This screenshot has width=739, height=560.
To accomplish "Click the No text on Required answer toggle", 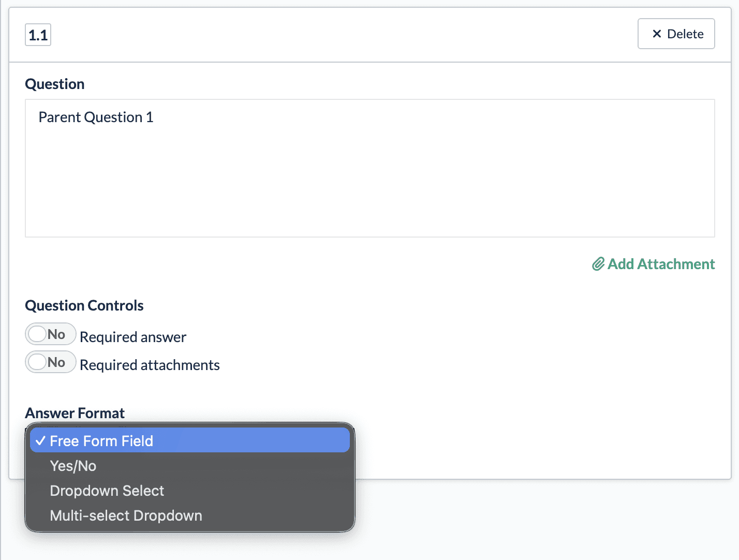I will pos(56,334).
